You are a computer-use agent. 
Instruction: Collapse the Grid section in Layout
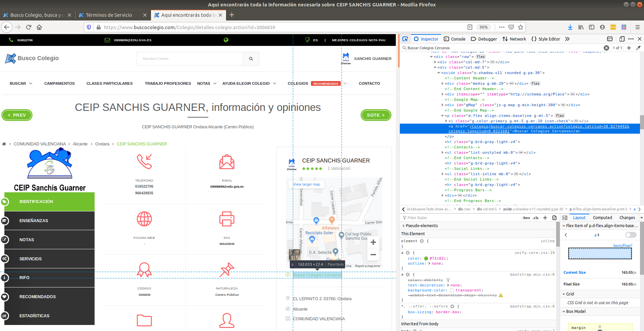[564, 294]
